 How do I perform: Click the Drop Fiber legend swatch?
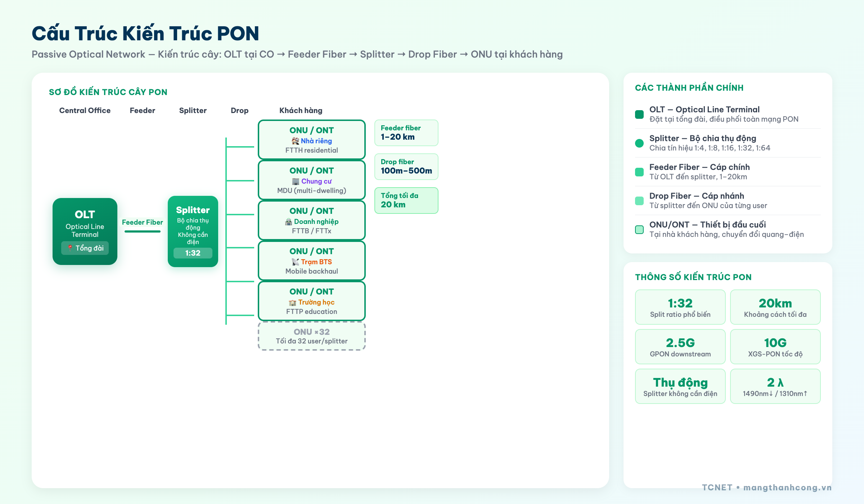(x=639, y=201)
